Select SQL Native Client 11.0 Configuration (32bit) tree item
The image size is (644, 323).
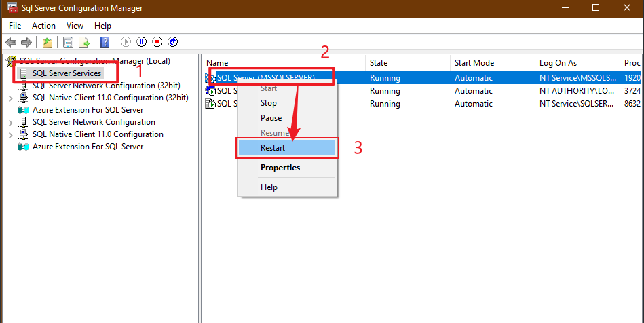point(111,98)
